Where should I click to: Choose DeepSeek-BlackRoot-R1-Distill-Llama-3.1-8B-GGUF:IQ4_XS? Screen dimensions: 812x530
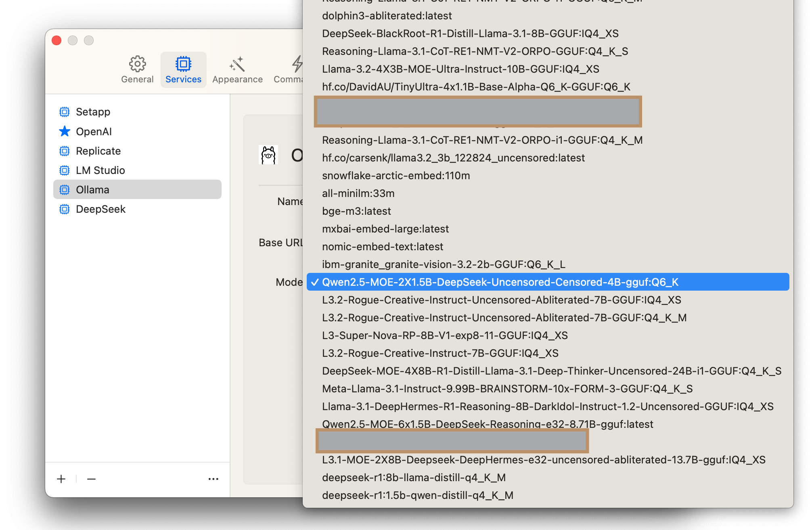coord(548,34)
